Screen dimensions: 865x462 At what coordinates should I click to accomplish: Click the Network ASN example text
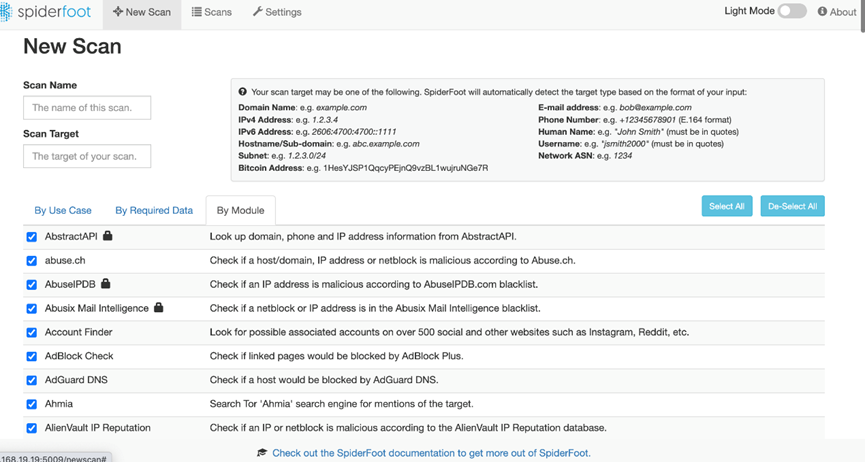[x=585, y=156]
